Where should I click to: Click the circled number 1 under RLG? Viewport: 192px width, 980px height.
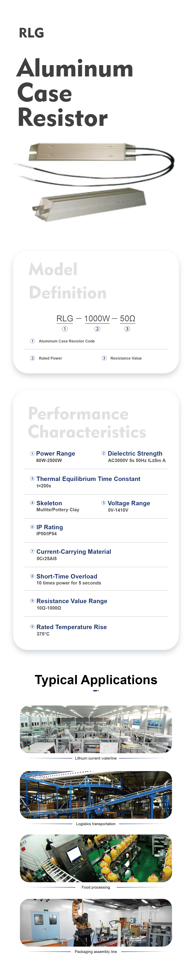tap(65, 329)
